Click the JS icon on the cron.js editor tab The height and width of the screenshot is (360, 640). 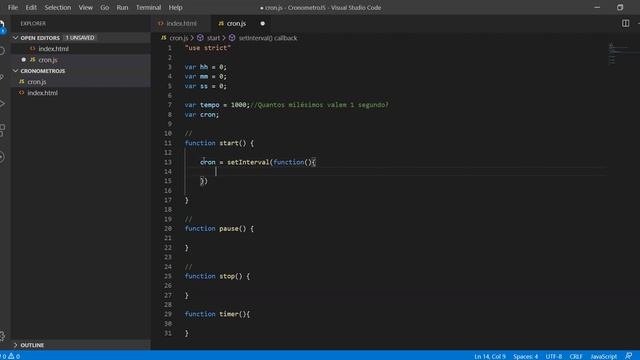coord(221,24)
